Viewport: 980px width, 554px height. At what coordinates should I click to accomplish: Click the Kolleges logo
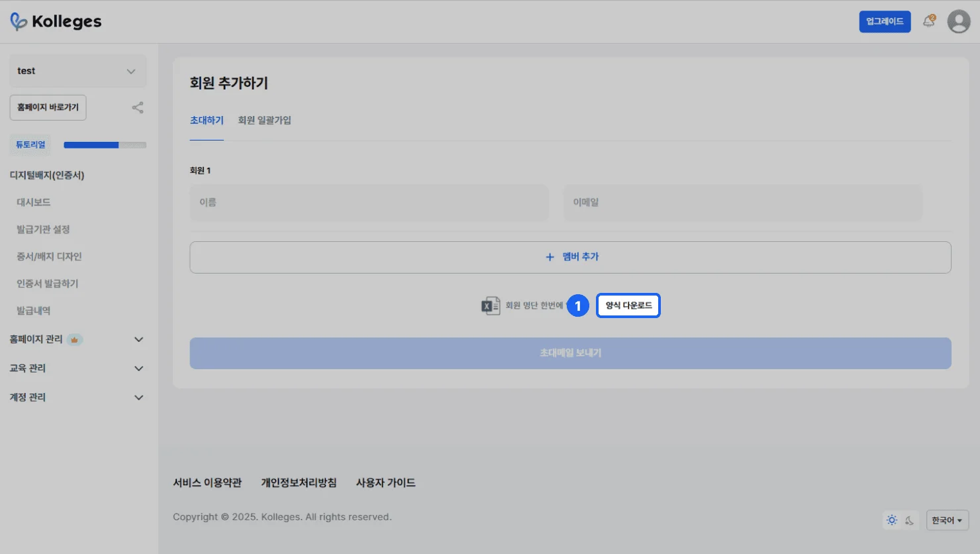coord(56,21)
